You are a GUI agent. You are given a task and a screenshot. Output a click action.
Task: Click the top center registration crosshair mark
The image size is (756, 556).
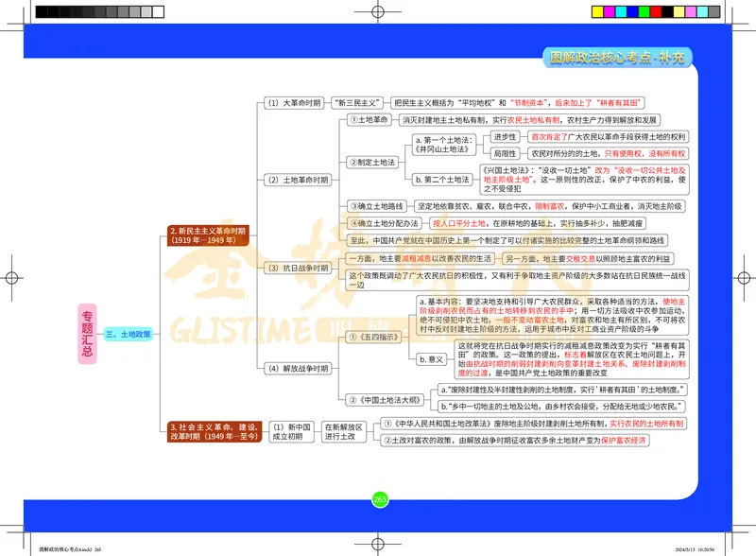378,11
